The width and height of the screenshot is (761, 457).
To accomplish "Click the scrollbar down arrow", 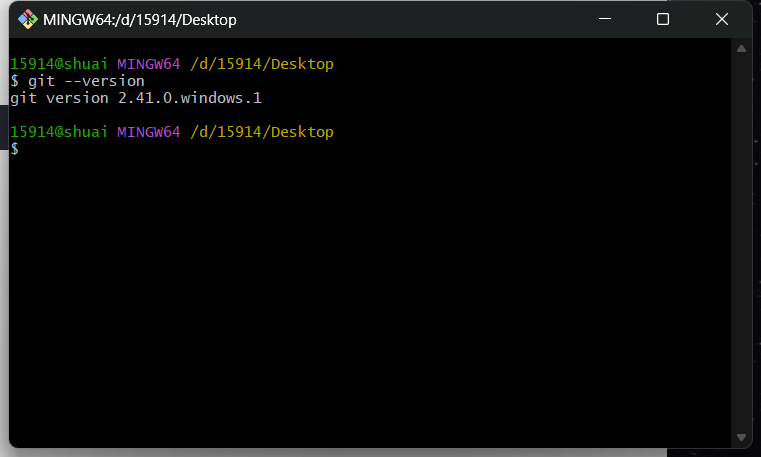I will coord(741,437).
